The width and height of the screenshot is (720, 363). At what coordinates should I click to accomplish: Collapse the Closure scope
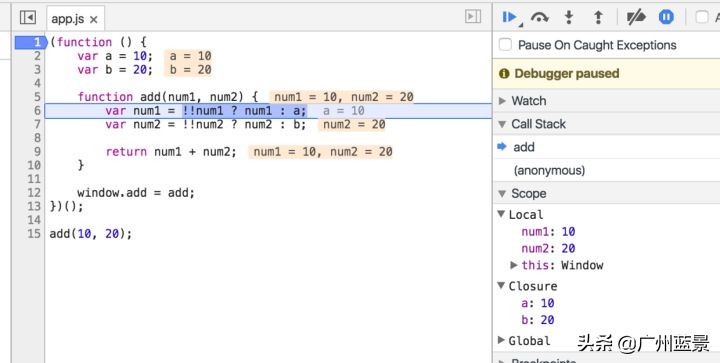pyautogui.click(x=501, y=285)
